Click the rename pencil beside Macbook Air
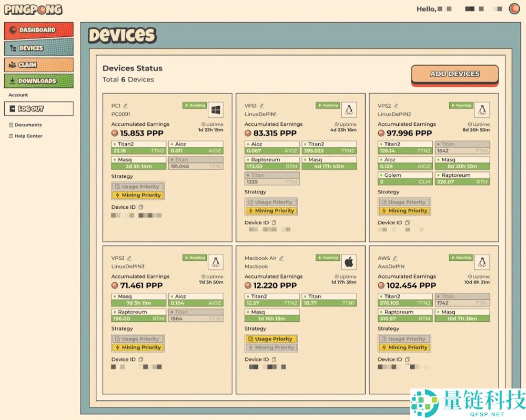The width and height of the screenshot is (526, 420). pyautogui.click(x=281, y=258)
